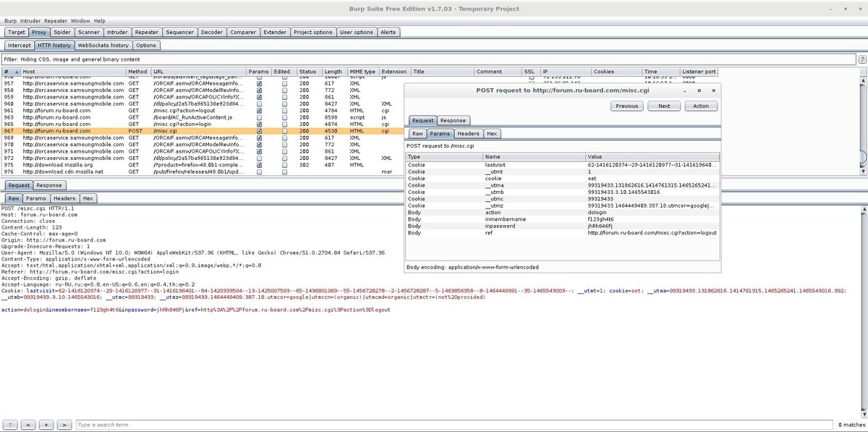This screenshot has width=868, height=432.
Task: Click the Next button in popup
Action: (x=663, y=106)
